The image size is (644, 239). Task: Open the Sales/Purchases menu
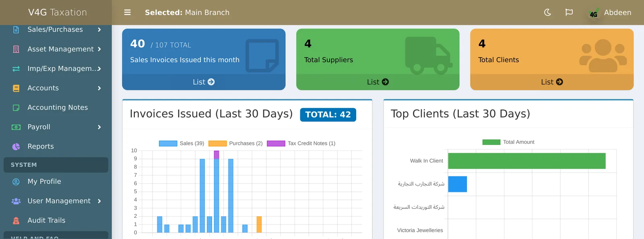[x=56, y=30]
